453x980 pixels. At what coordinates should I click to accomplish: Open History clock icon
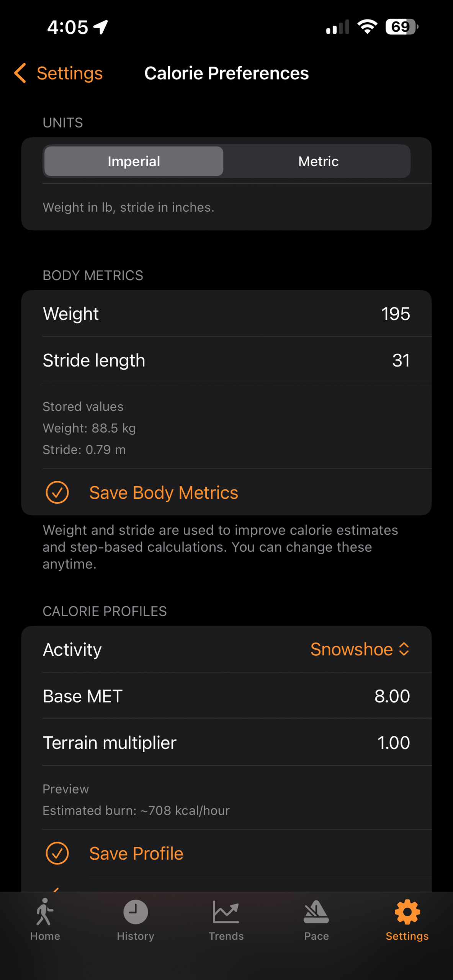pos(136,912)
